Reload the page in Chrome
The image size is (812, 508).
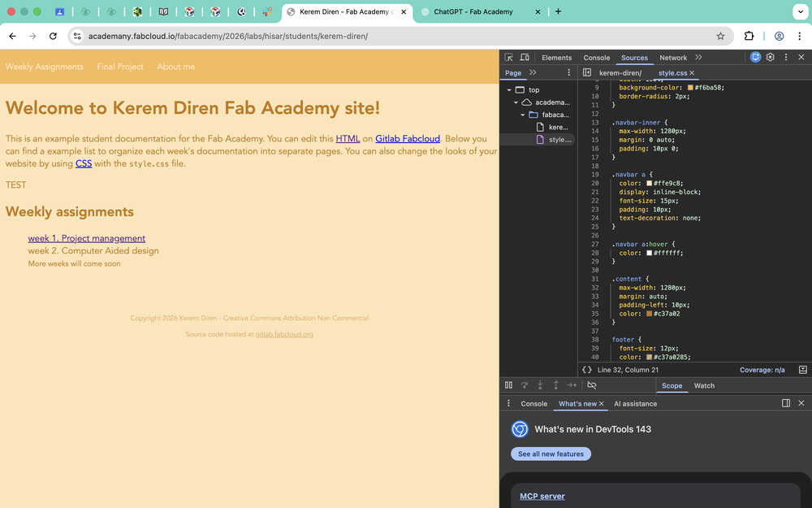tap(54, 37)
